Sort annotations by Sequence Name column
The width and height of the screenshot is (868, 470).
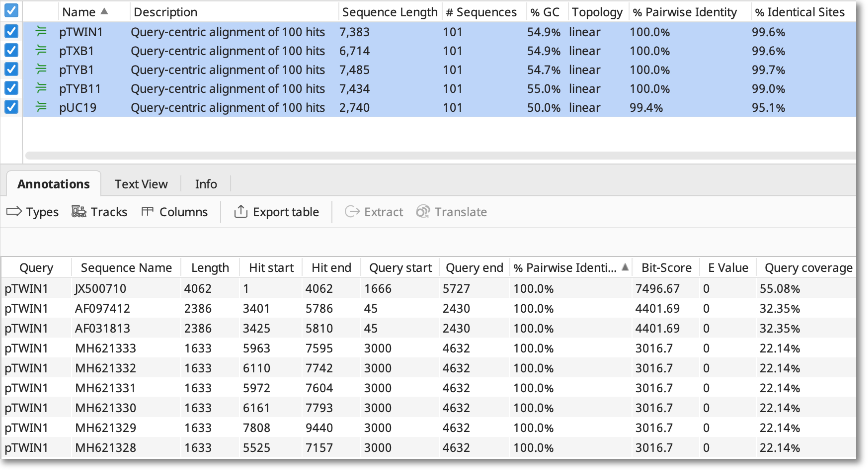tap(126, 268)
